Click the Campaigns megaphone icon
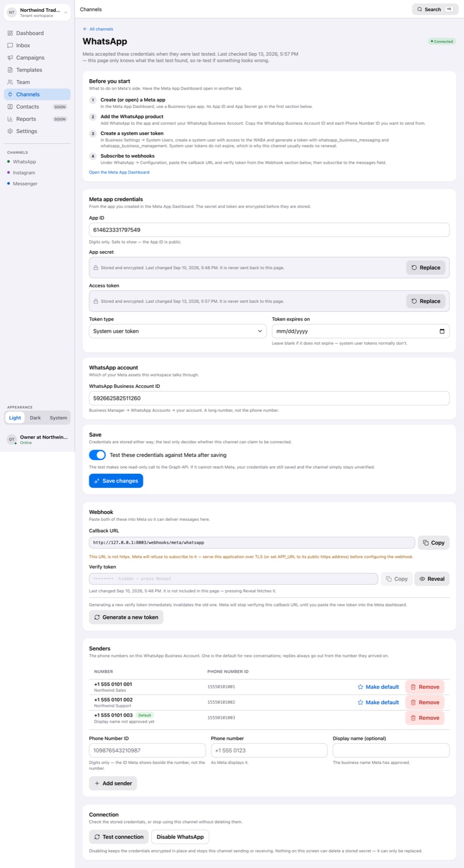This screenshot has width=464, height=868. (10, 58)
